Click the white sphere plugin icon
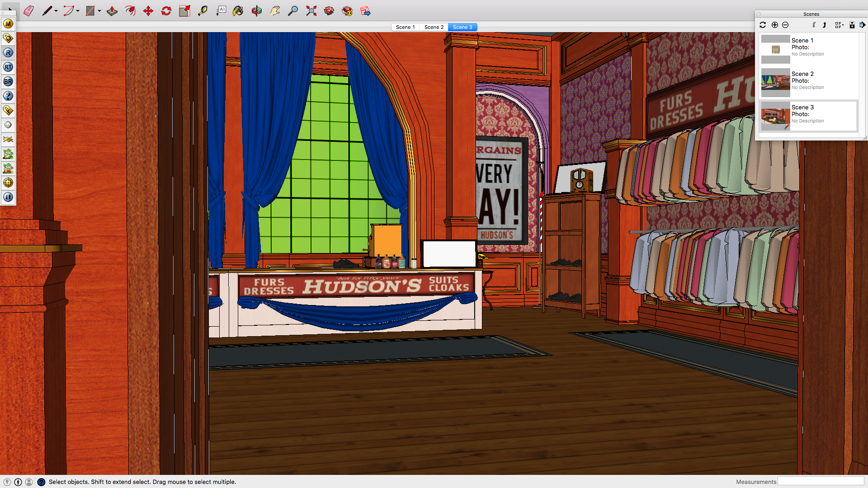This screenshot has height=488, width=868. pos(8,125)
